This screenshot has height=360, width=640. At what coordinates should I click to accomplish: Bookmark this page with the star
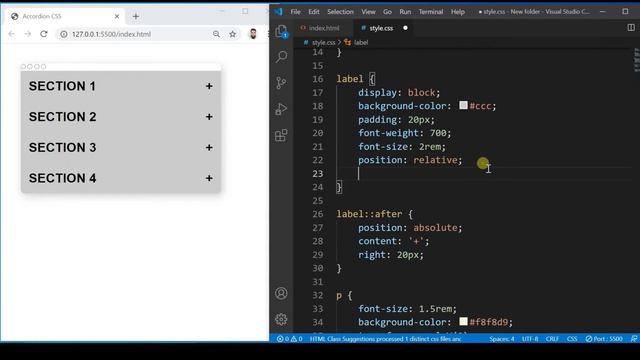[233, 34]
